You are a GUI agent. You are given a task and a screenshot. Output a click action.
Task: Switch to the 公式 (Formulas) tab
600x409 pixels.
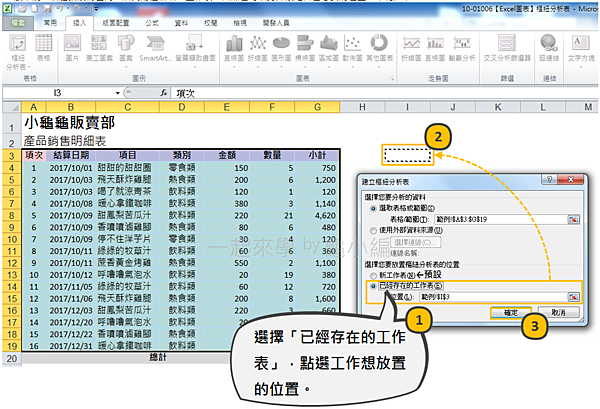152,23
